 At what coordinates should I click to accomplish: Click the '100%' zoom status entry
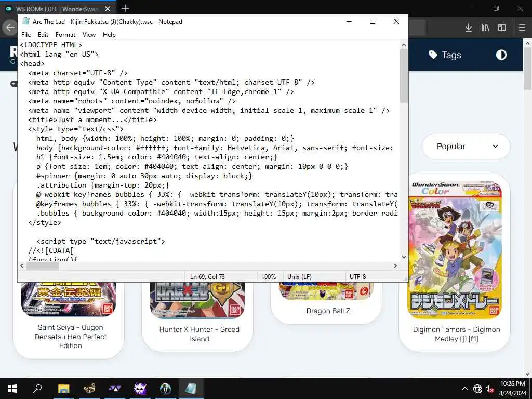[269, 277]
